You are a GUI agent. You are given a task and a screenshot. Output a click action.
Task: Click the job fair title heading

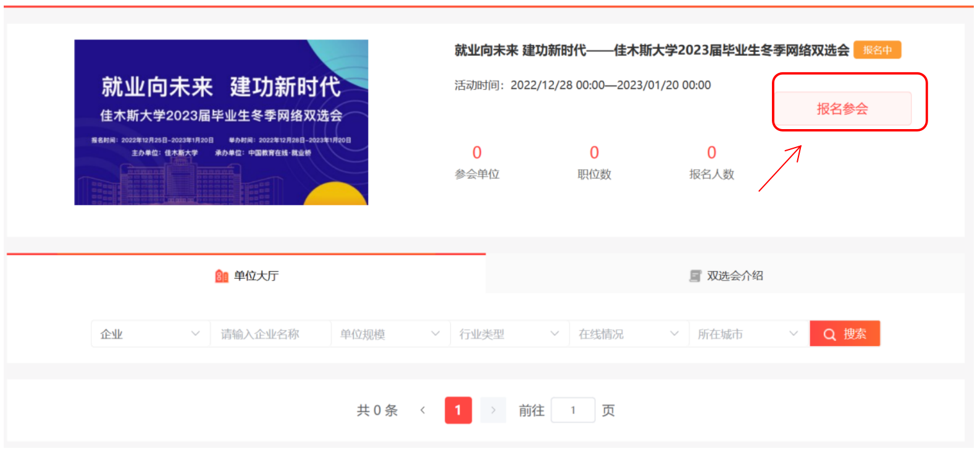coord(651,50)
